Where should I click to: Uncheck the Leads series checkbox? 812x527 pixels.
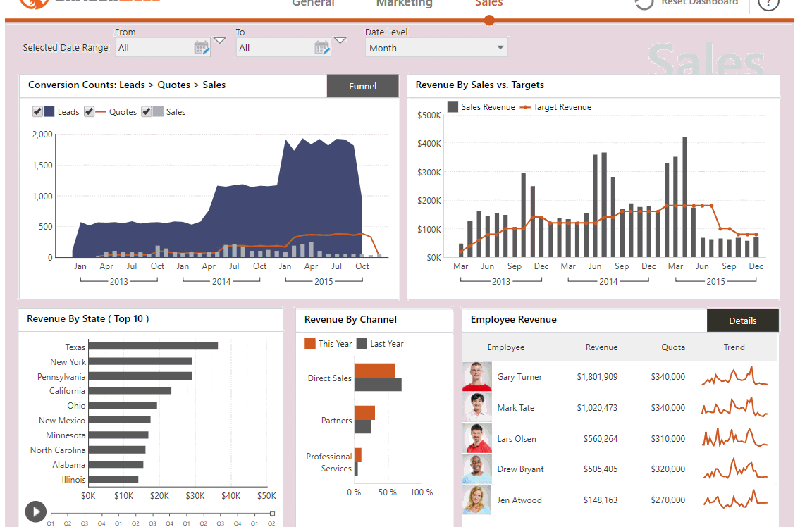tap(37, 111)
